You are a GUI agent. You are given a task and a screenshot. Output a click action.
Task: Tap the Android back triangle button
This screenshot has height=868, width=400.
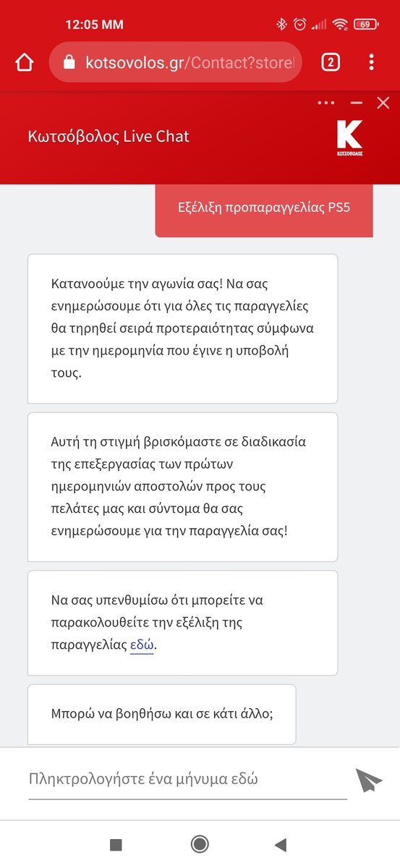pyautogui.click(x=281, y=844)
